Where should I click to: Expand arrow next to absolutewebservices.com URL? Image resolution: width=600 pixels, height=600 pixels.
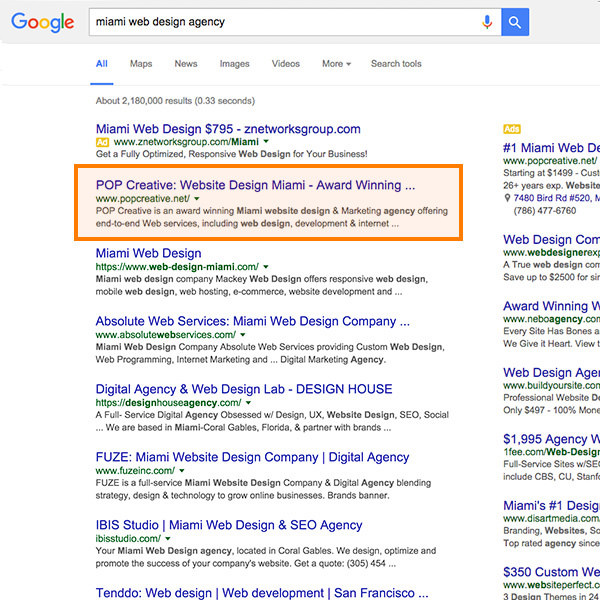243,335
